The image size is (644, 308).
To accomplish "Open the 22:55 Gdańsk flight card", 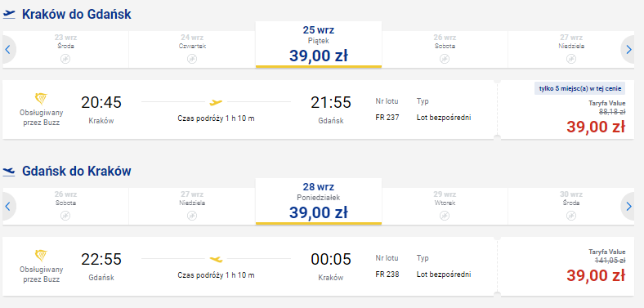I will (250, 266).
